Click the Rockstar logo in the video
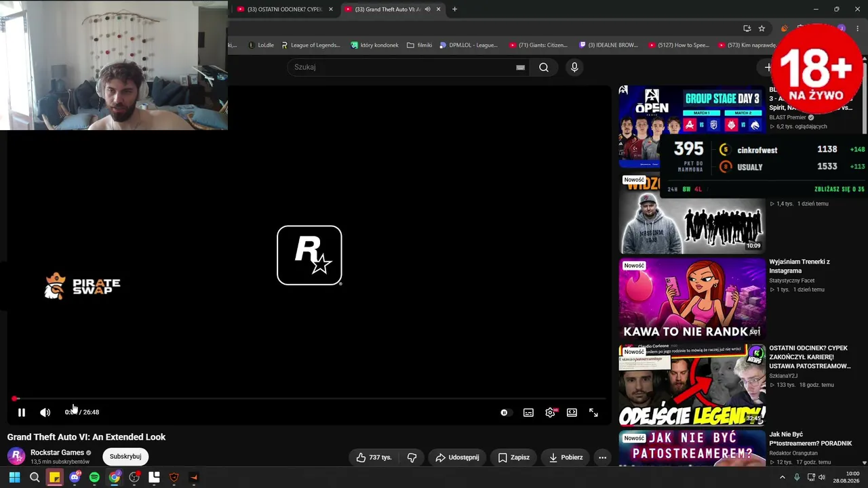Image resolution: width=868 pixels, height=488 pixels. click(309, 256)
